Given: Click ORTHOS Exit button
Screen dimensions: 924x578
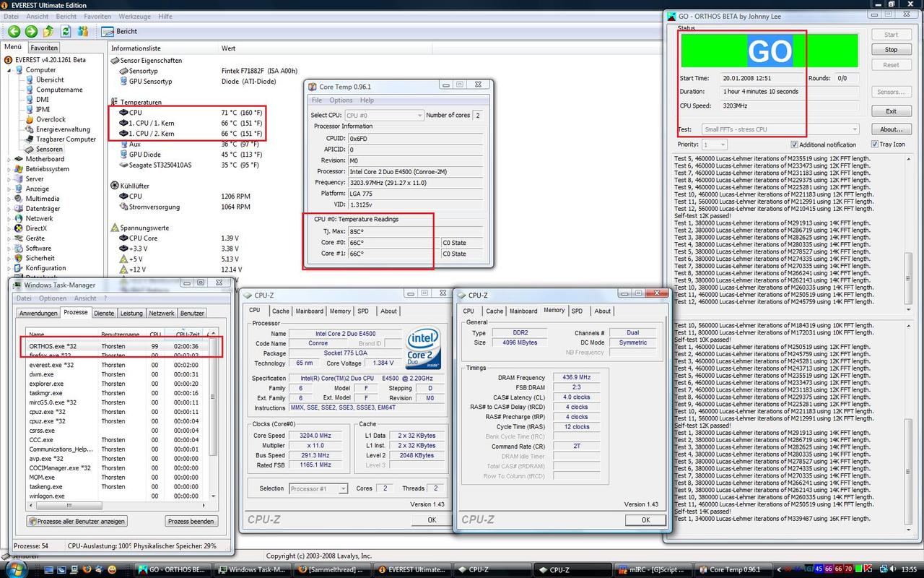Looking at the screenshot, I should 892,111.
